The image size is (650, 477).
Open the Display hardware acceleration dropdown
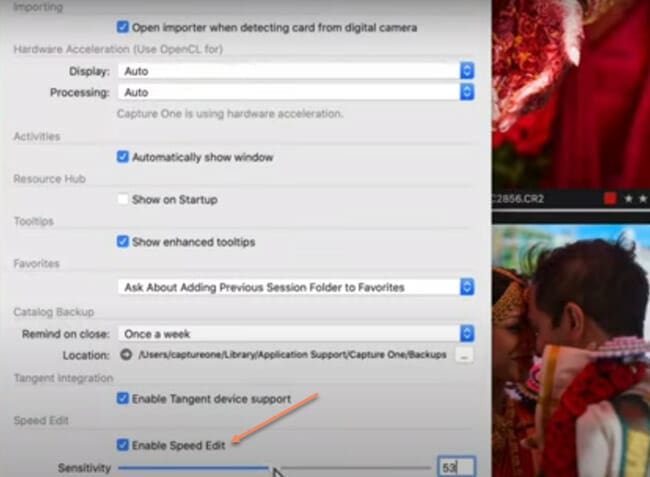[x=296, y=71]
